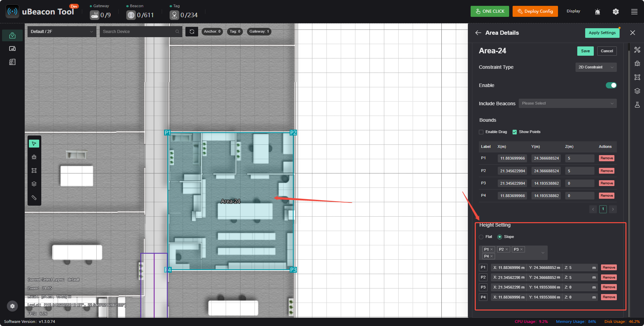
Task: Open the hamburger menu icon
Action: click(x=634, y=12)
